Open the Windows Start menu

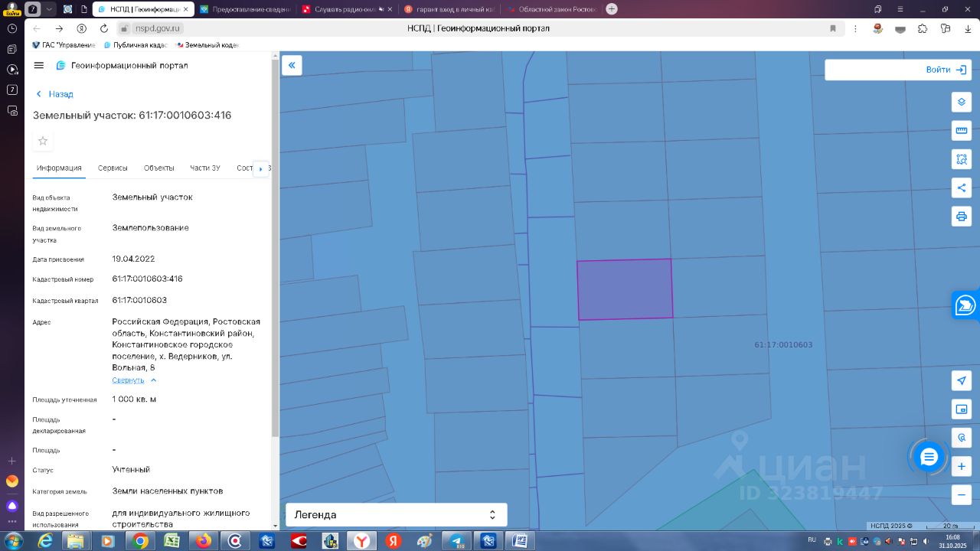coord(12,540)
